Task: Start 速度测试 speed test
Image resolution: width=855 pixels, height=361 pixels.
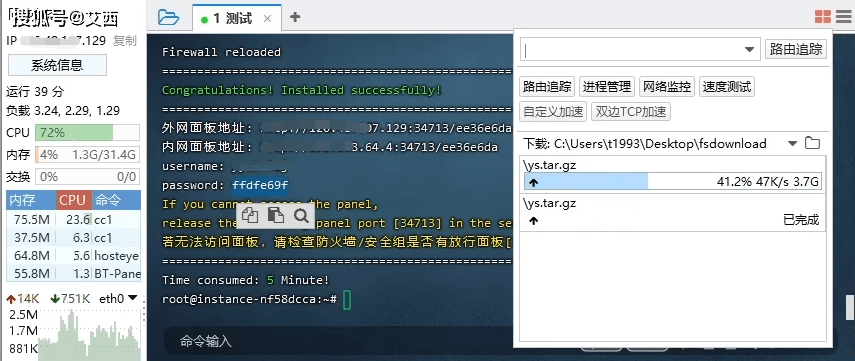Action: pyautogui.click(x=727, y=86)
